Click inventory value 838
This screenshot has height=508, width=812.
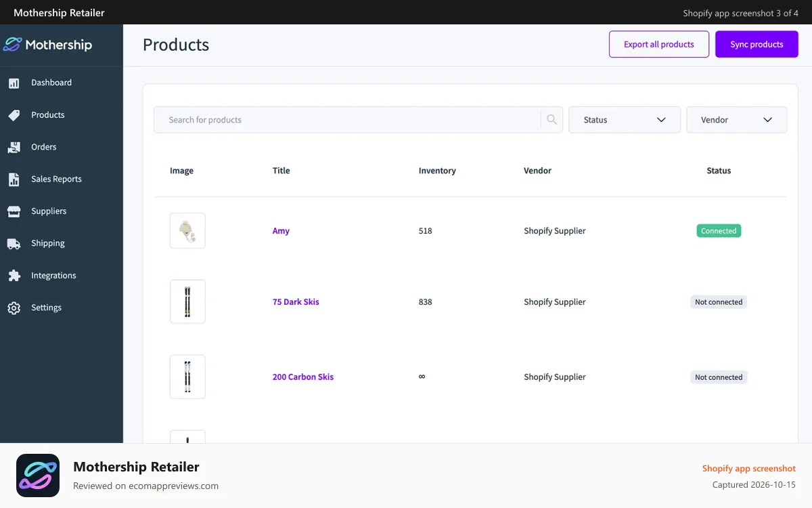(425, 302)
